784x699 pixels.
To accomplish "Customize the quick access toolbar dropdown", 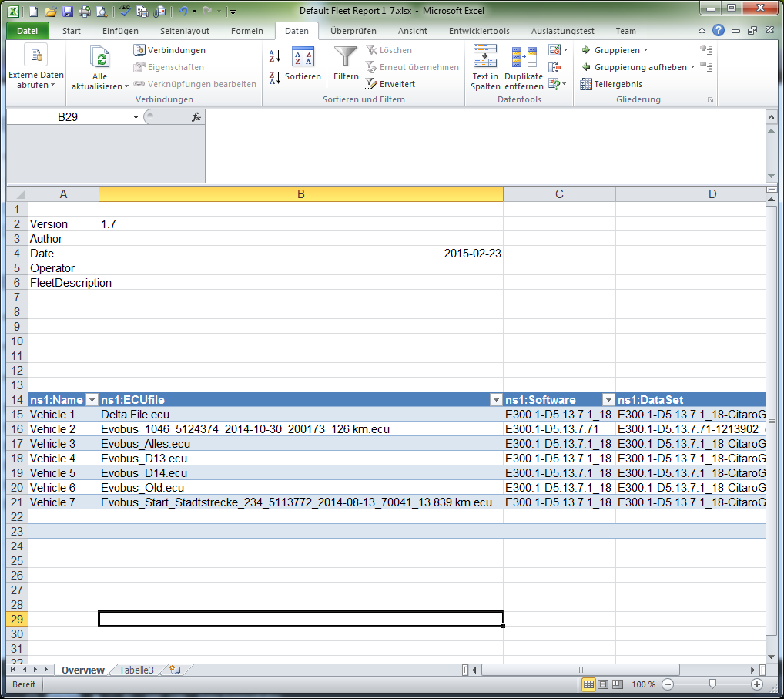I will 233,12.
